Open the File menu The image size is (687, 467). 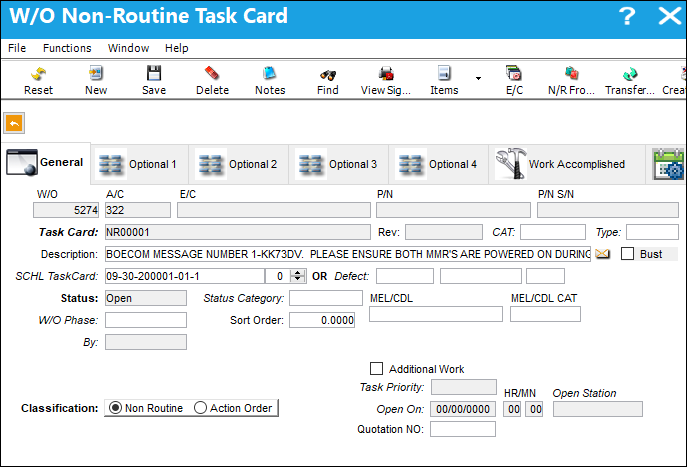click(17, 48)
